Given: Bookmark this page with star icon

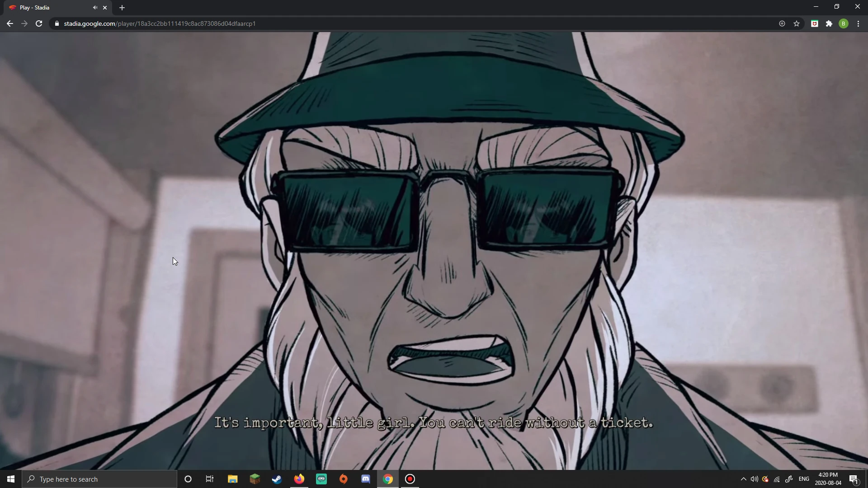Looking at the screenshot, I should pos(797,23).
